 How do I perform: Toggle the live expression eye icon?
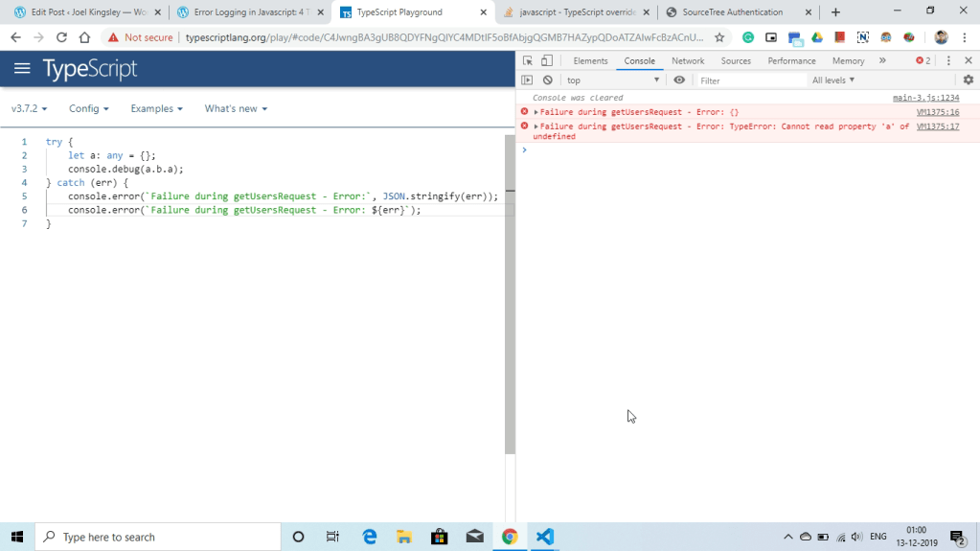tap(679, 80)
